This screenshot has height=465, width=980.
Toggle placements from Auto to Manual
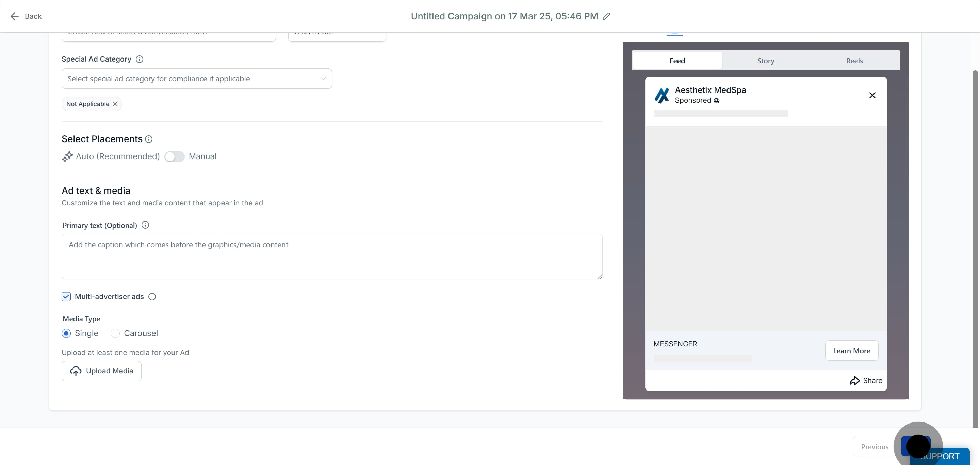click(175, 157)
